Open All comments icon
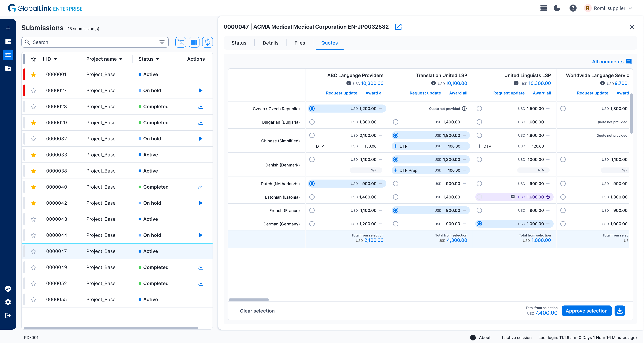This screenshot has width=644, height=343. point(628,61)
